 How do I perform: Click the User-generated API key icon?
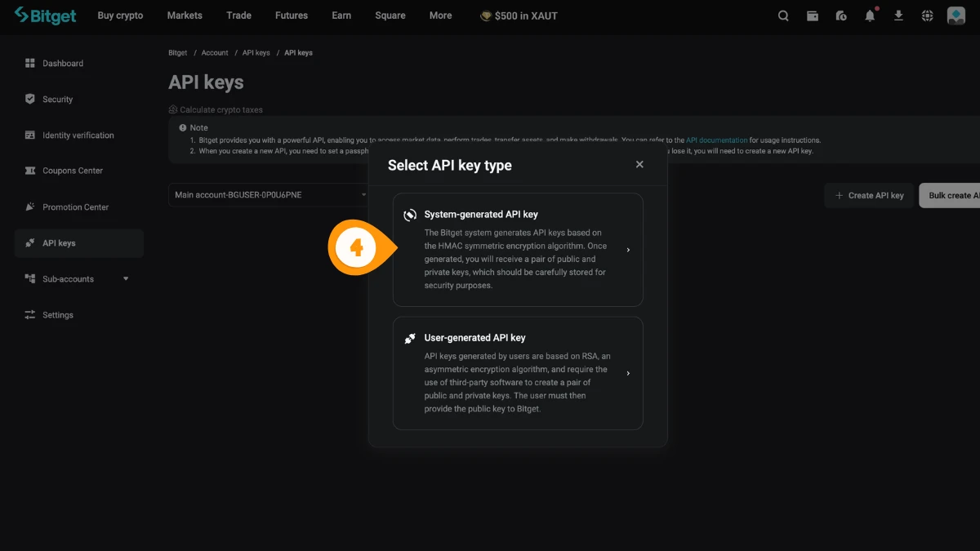click(410, 338)
